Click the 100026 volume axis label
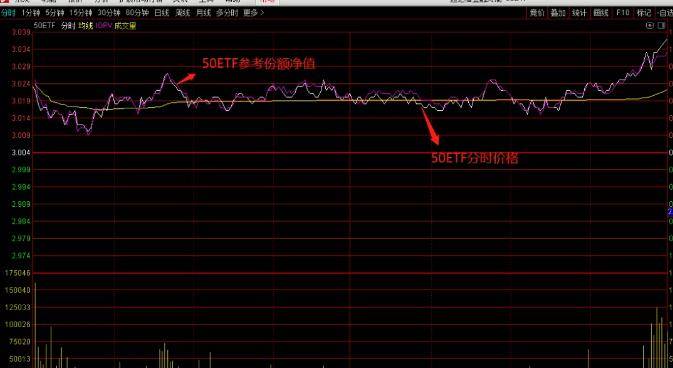673x368 pixels. click(18, 324)
